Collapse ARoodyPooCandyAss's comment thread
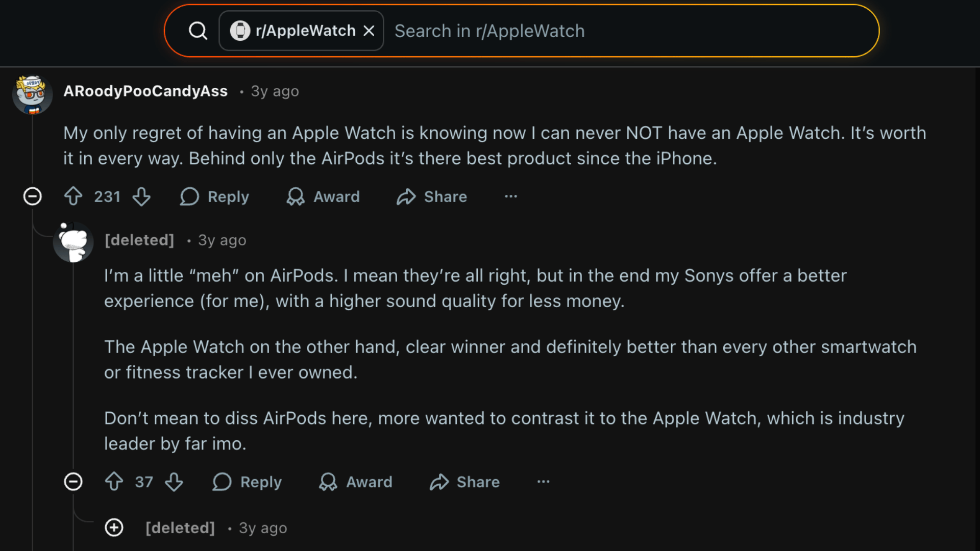Viewport: 980px width, 551px height. point(32,196)
